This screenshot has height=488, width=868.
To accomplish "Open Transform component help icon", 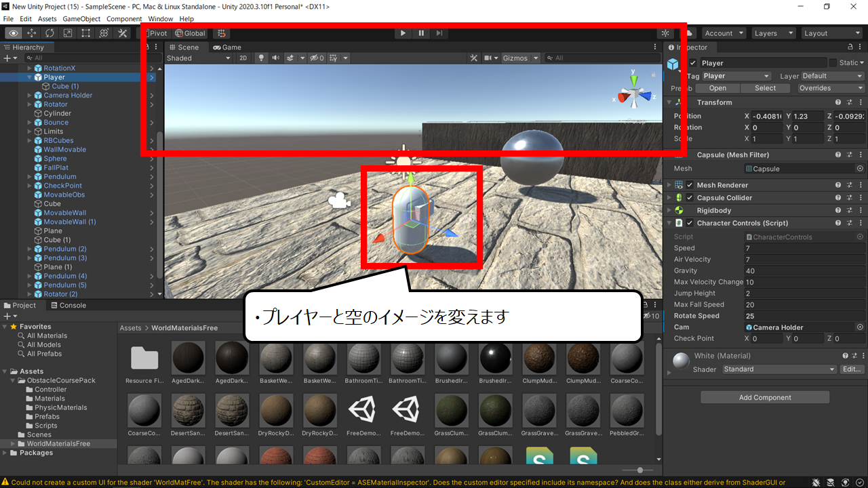I will coord(839,102).
